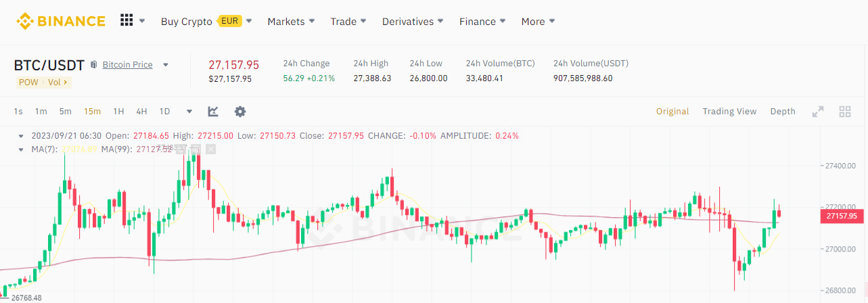868x303 pixels.
Task: Open the Trade dropdown menu
Action: tap(348, 21)
